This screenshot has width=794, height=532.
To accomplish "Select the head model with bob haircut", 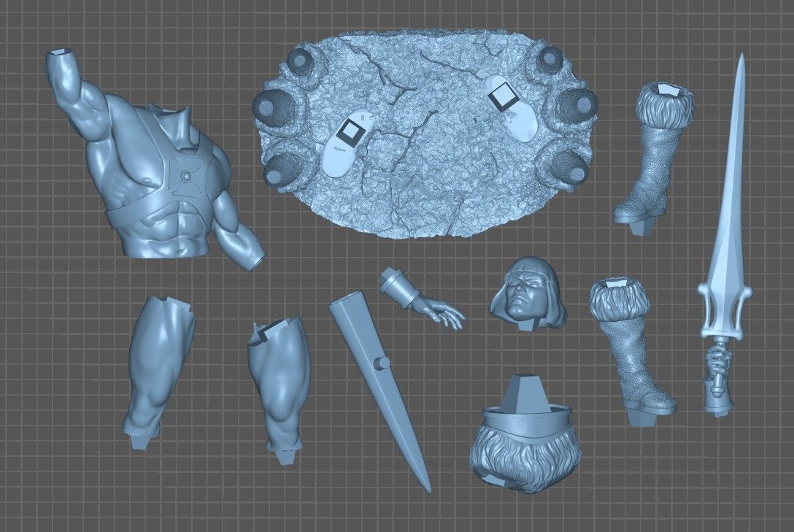I will pos(528,295).
